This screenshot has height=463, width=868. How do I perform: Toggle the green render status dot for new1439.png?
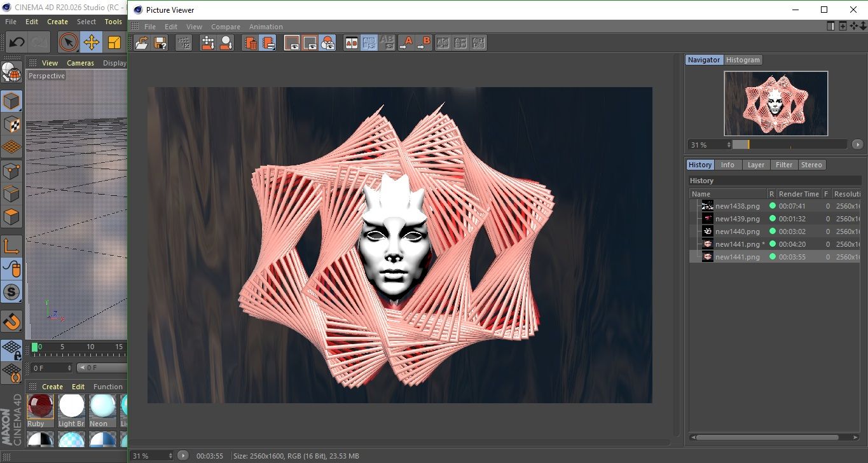[x=773, y=219]
